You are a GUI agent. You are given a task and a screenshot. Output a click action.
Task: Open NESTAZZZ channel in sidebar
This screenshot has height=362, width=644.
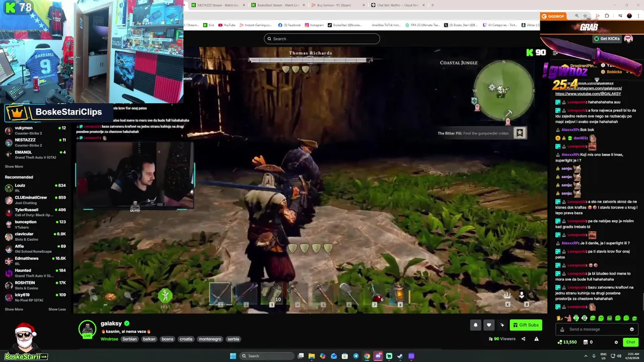(35, 142)
